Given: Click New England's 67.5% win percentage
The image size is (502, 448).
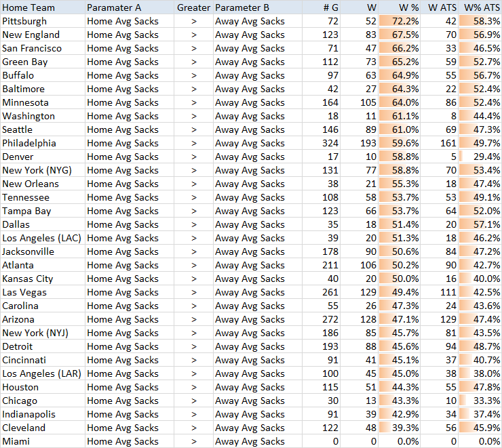Looking at the screenshot, I should pyautogui.click(x=400, y=35).
